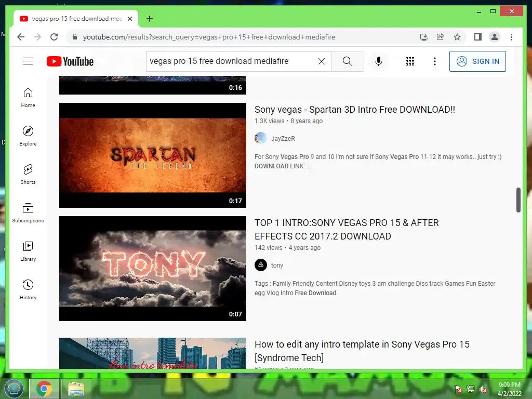Click the "For Sony Vegas Pro 9 and 10" description
This screenshot has width=532, height=399.
(x=378, y=162)
